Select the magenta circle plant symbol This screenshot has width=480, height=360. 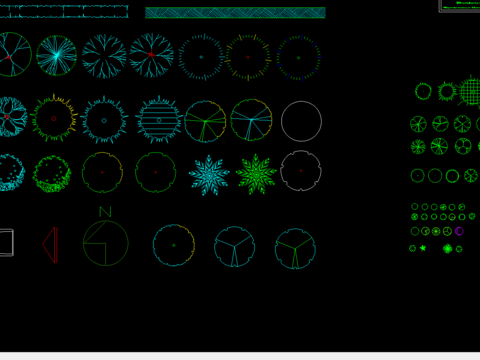point(459,231)
